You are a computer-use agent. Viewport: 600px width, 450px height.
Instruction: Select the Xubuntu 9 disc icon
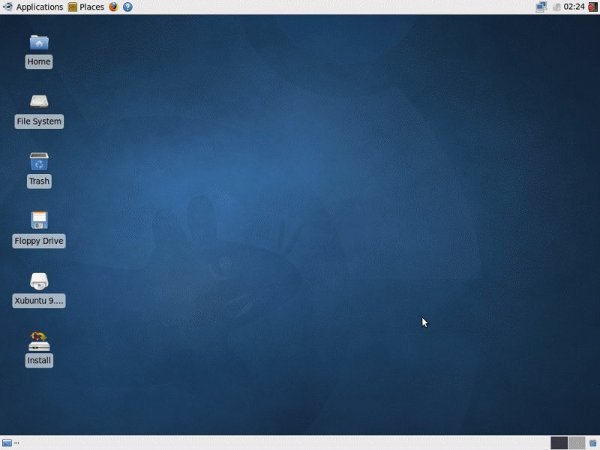tap(39, 281)
